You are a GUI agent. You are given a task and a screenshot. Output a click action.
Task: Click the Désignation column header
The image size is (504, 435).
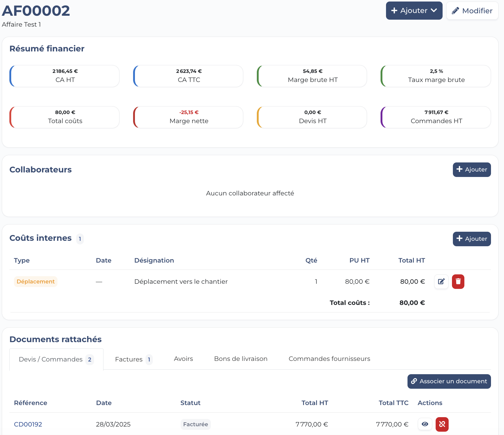154,260
